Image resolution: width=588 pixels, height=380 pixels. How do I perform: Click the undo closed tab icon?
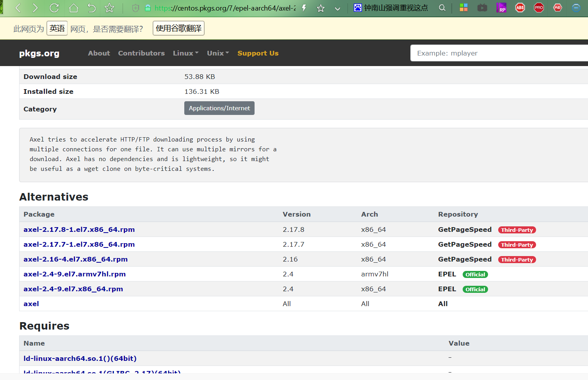tap(91, 8)
